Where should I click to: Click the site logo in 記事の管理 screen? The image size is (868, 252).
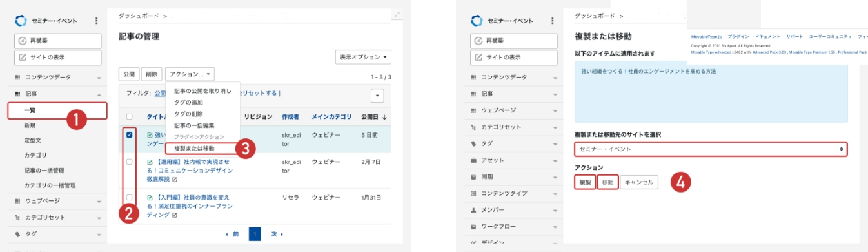21,21
